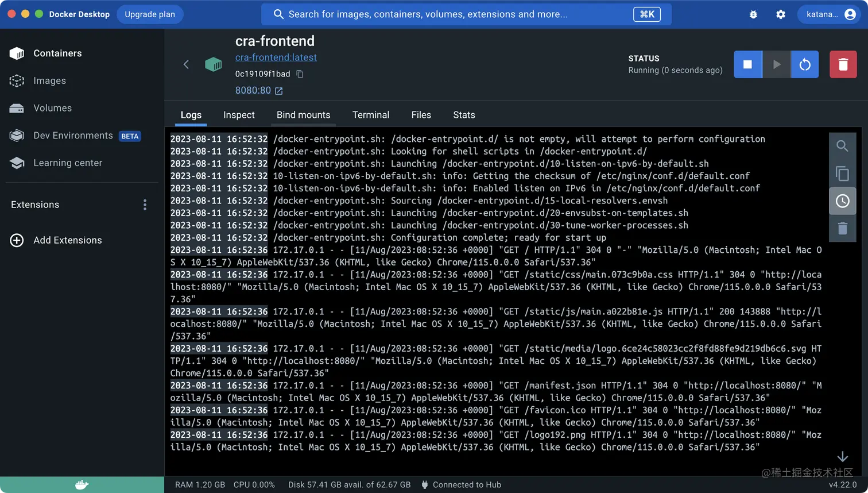Open the katana account menu

tap(830, 14)
